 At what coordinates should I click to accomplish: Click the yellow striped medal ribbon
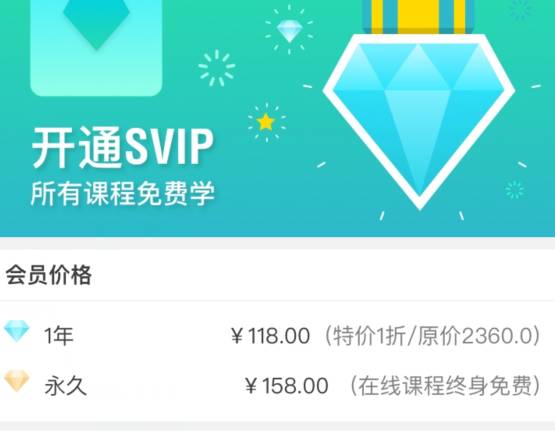tap(418, 17)
